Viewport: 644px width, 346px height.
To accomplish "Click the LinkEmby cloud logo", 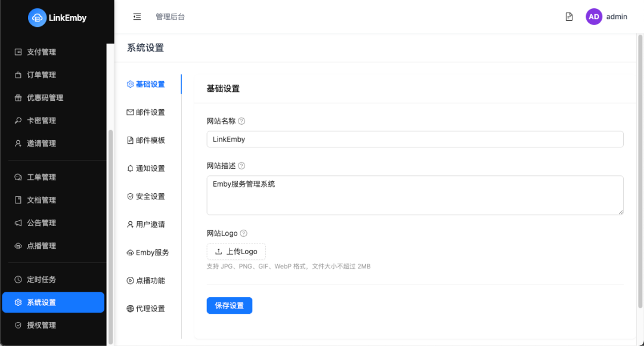I will [x=38, y=18].
